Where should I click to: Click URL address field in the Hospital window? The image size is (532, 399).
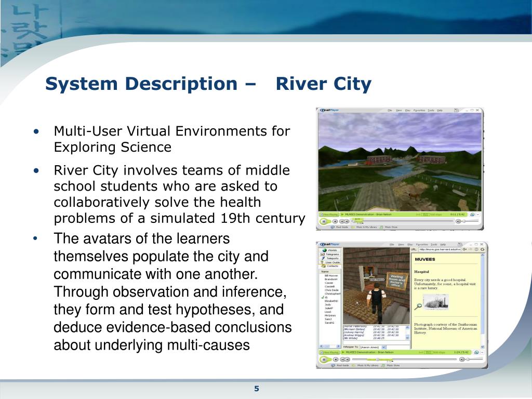coord(440,249)
